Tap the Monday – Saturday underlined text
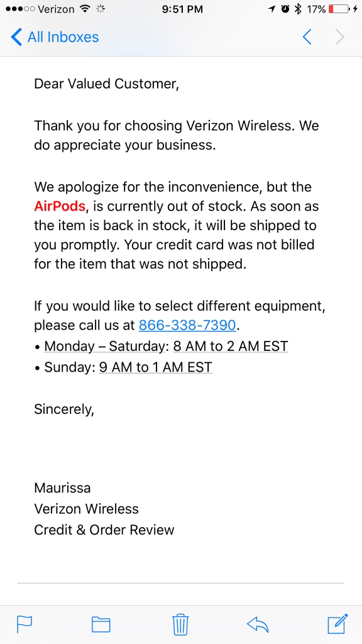Screen dimensions: 362x644 point(105,347)
